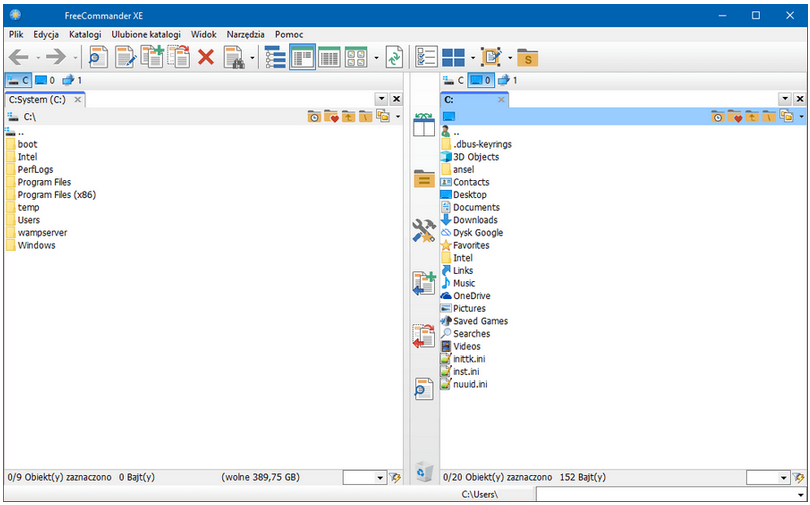Select desktop drive 0 in left drive bar

pyautogui.click(x=45, y=80)
